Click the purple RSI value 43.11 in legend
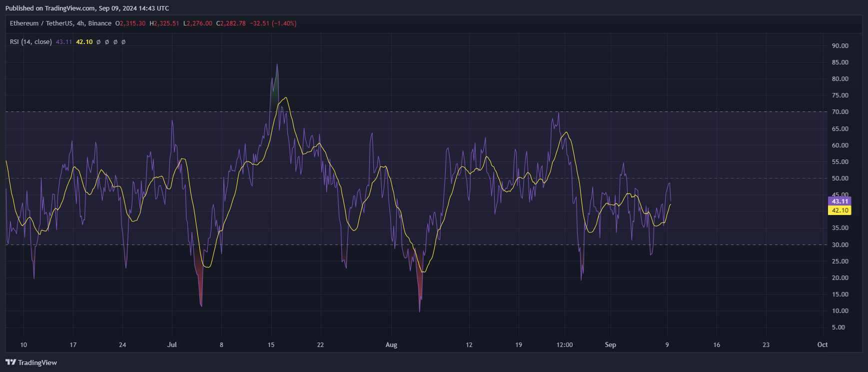Screen dimensions: 868x372 [64, 42]
